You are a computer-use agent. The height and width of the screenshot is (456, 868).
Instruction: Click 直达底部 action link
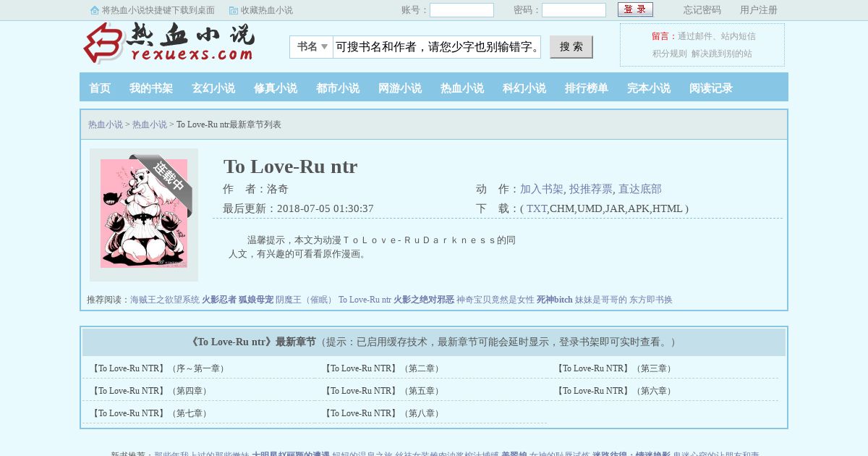tap(640, 189)
